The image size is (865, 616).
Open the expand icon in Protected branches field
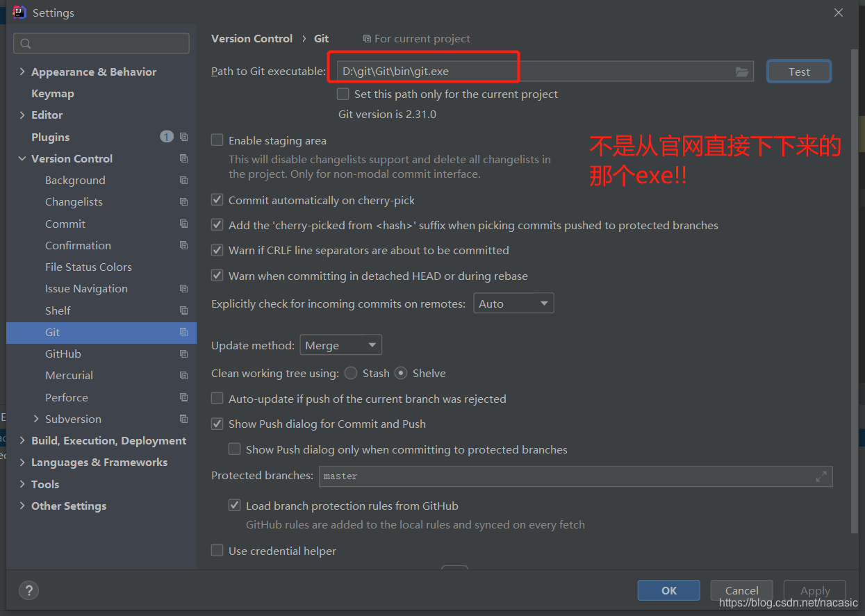[821, 476]
